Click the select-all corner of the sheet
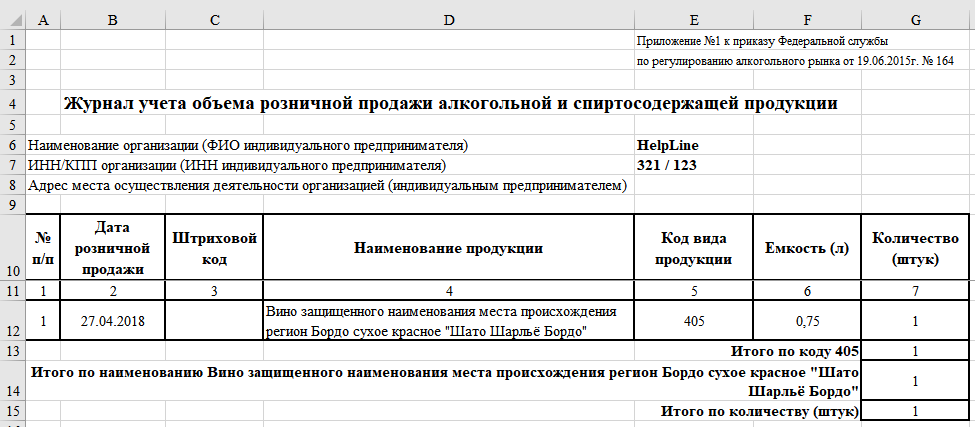The width and height of the screenshot is (975, 427). point(12,20)
